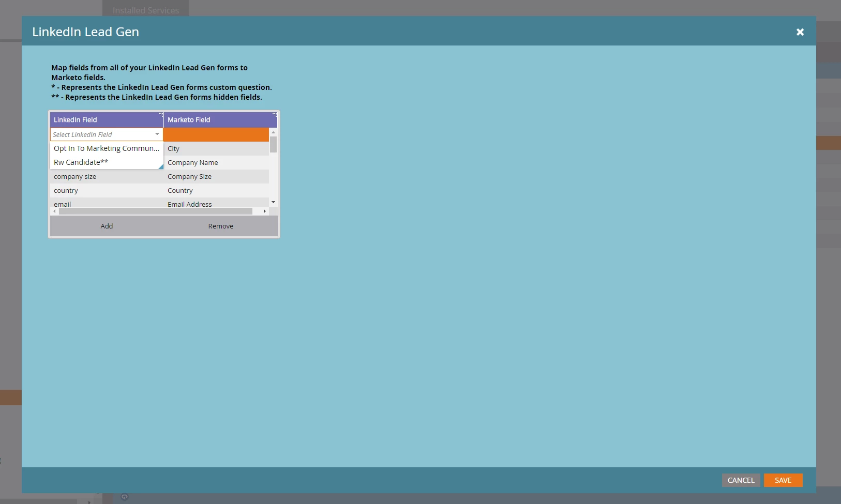
Task: Close the LinkedIn Lead Gen dialog
Action: tap(800, 32)
